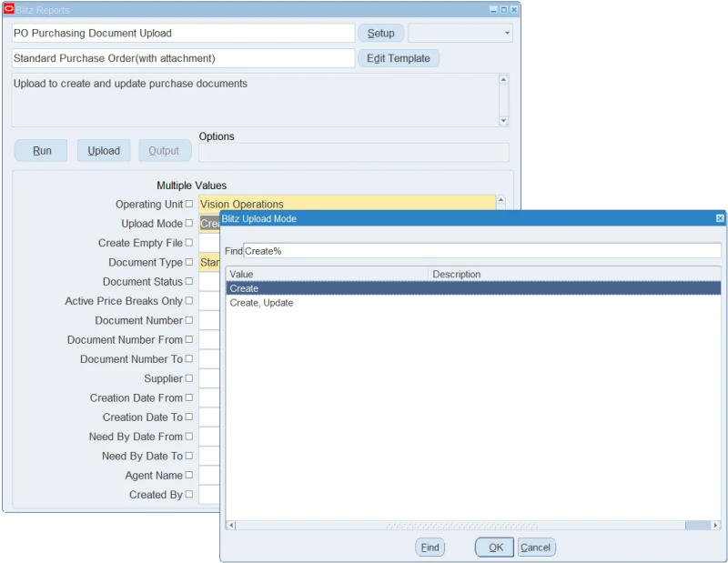Click the Upload button
The image size is (728, 563).
[104, 150]
